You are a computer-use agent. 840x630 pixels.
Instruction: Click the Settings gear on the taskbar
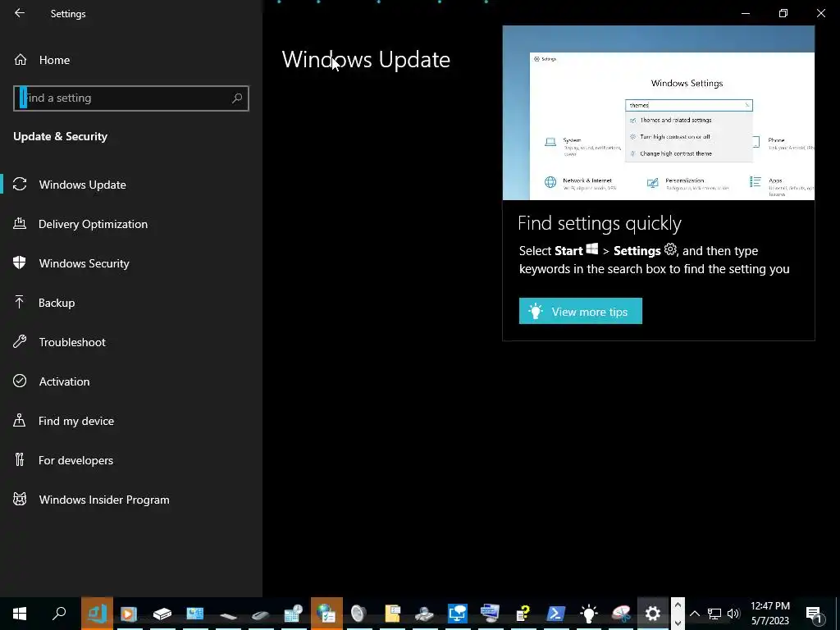pos(652,614)
